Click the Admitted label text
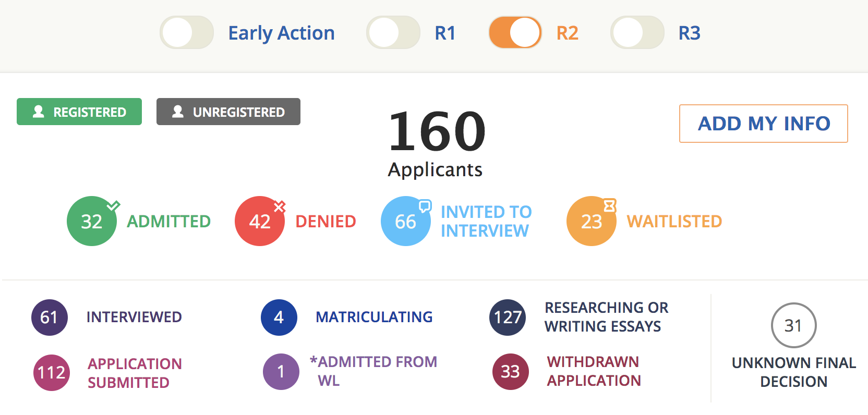 pos(168,222)
